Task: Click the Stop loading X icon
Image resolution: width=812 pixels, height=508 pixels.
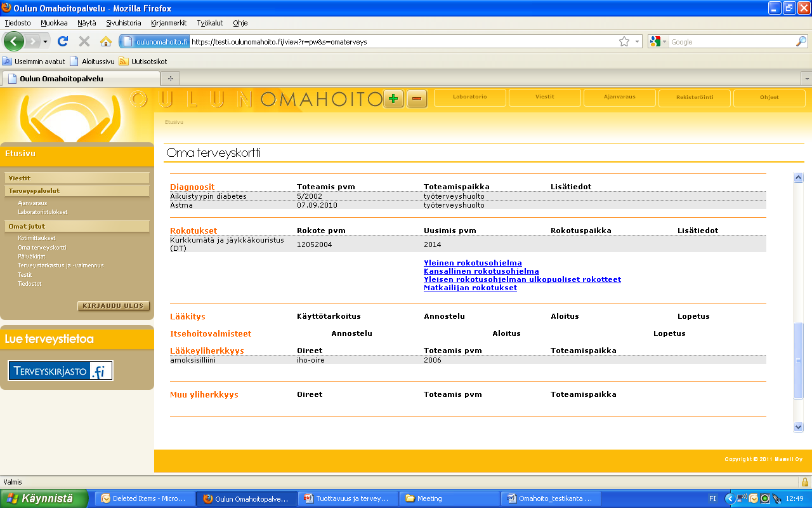Action: 84,41
